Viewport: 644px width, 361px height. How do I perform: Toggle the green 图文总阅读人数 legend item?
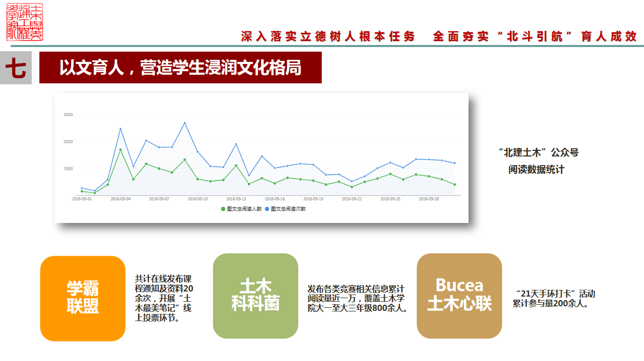(x=241, y=209)
